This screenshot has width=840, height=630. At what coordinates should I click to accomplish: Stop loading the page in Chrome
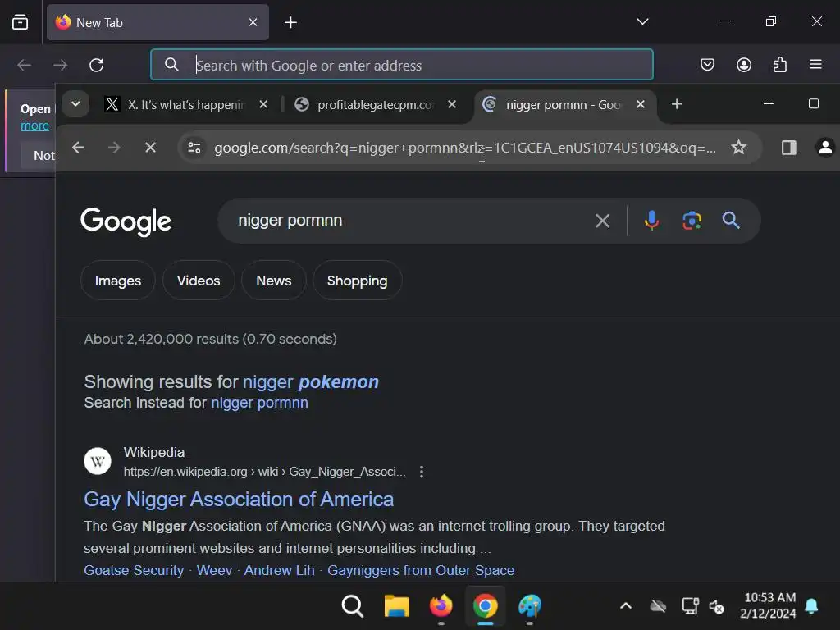[x=151, y=148]
